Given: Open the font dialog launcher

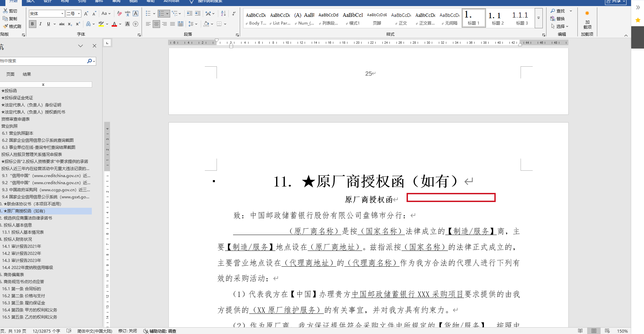Looking at the screenshot, I should pyautogui.click(x=139, y=35).
